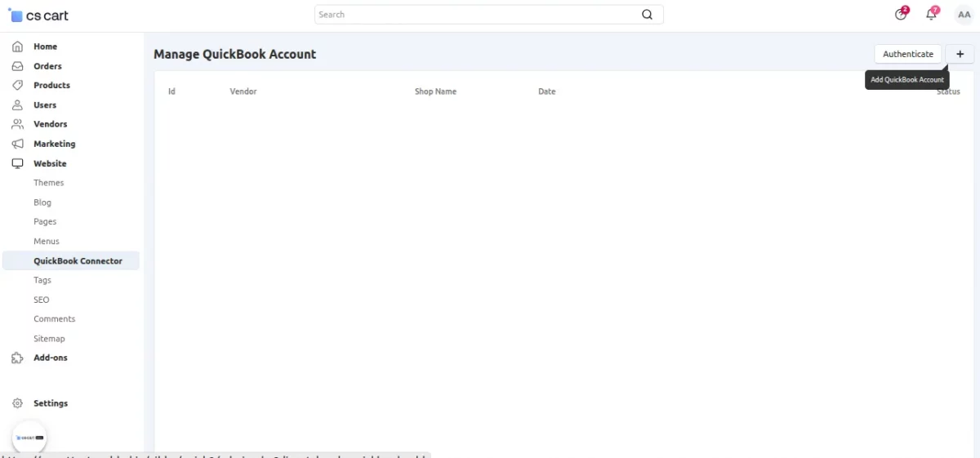
Task: Open Settings in the sidebar
Action: coord(51,403)
